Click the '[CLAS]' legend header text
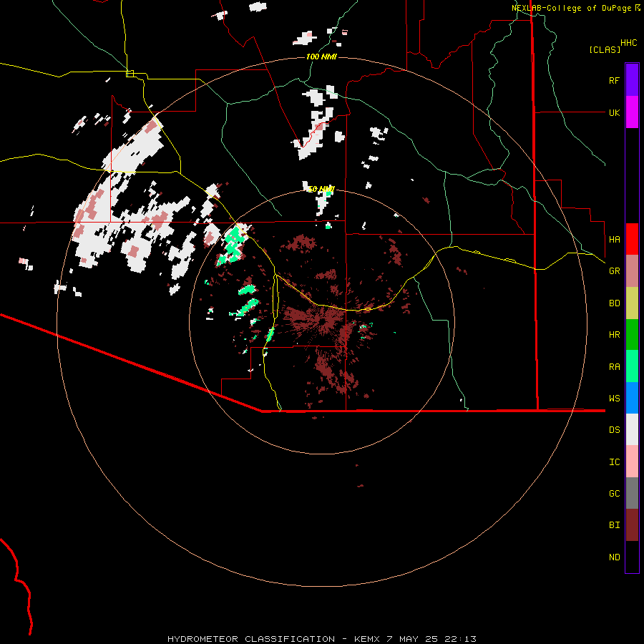 605,49
